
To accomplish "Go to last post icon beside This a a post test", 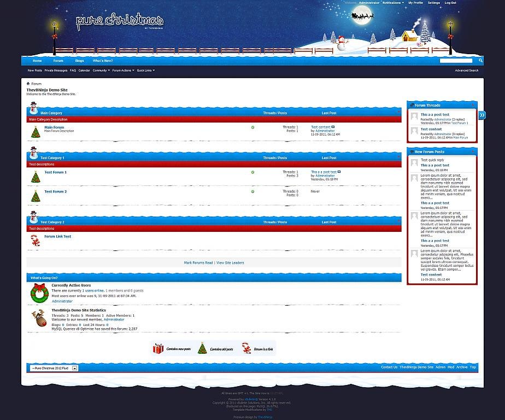I will click(339, 172).
